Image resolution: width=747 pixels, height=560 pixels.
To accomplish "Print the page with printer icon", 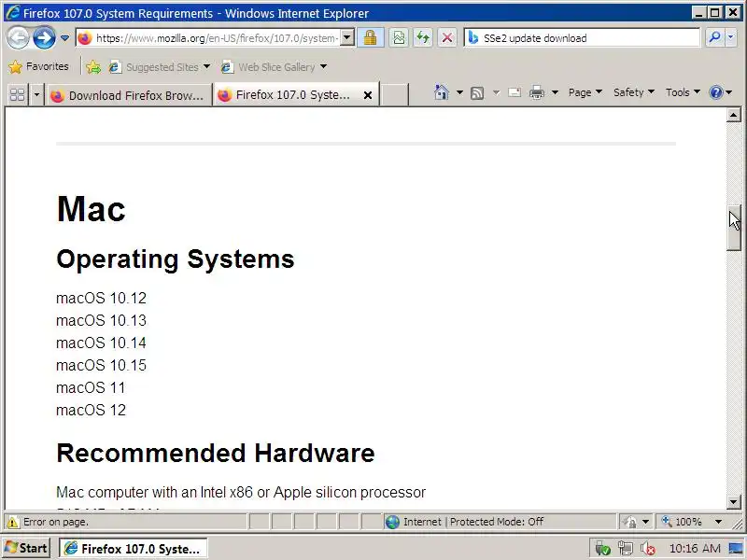I will coord(537,92).
